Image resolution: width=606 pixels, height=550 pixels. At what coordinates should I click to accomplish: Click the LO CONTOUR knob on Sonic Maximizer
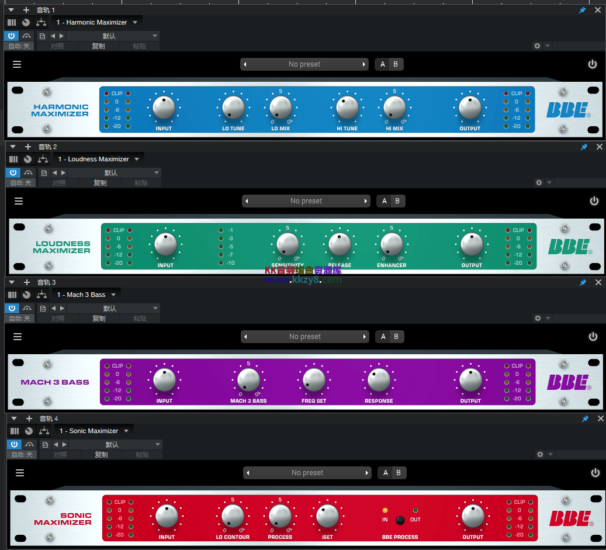click(233, 516)
